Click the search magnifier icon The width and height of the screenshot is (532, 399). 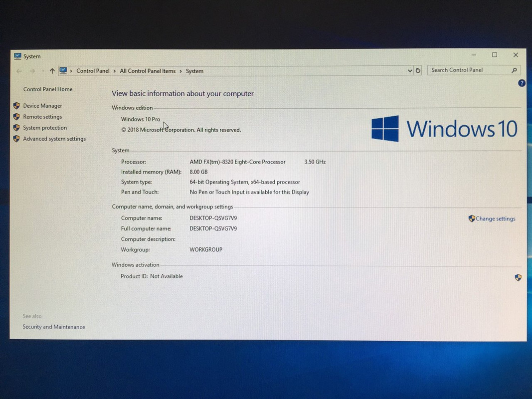click(514, 70)
